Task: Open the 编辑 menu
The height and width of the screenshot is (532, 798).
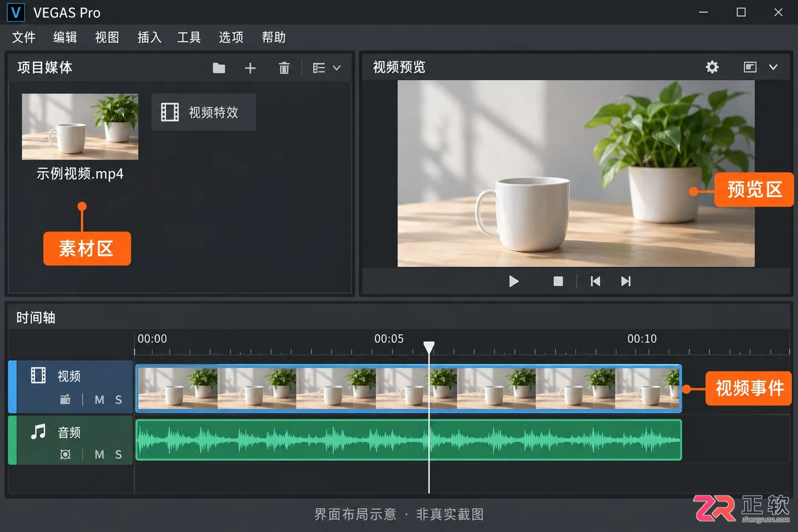Action: click(65, 37)
